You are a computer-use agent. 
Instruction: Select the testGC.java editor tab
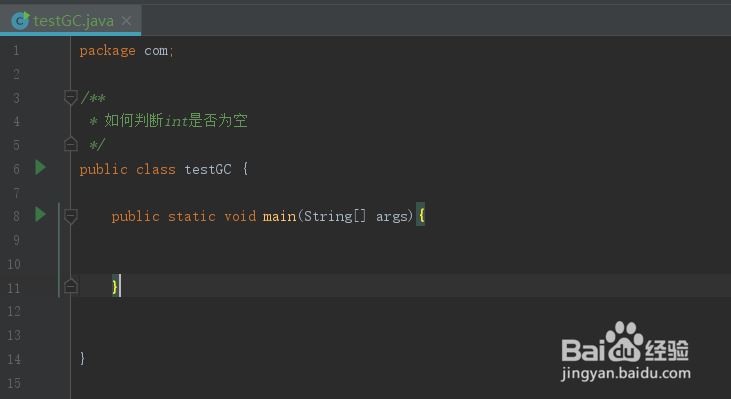[x=71, y=21]
